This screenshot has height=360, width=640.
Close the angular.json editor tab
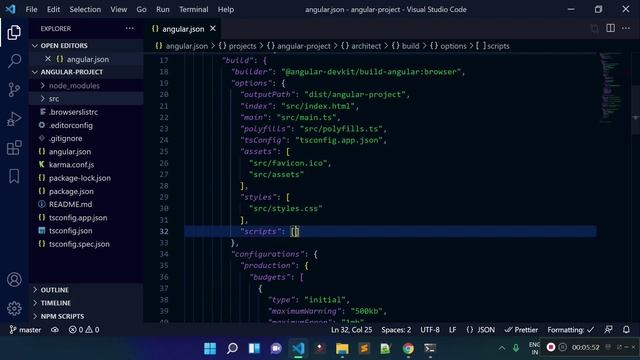coord(213,29)
